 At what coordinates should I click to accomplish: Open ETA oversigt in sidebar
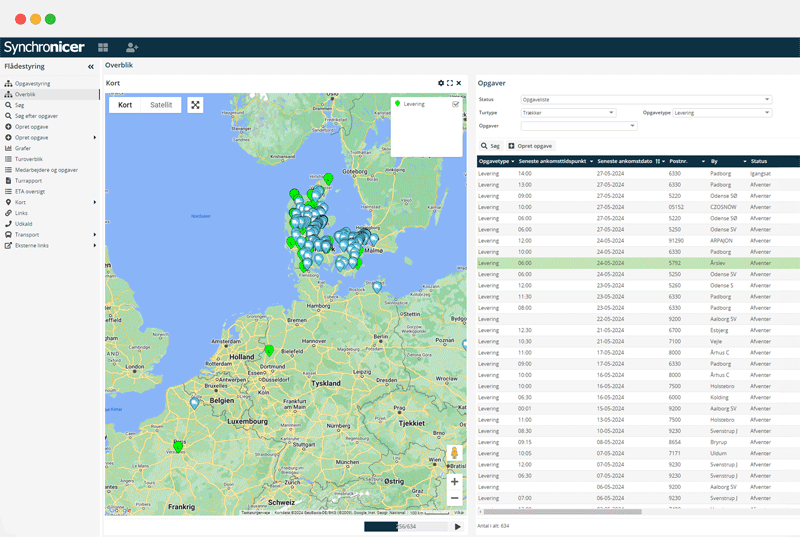pos(30,191)
